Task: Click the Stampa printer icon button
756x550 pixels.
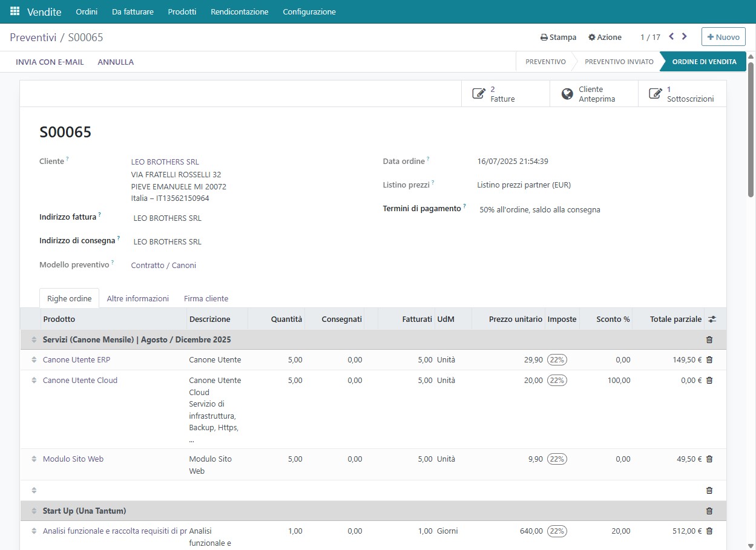Action: click(558, 37)
